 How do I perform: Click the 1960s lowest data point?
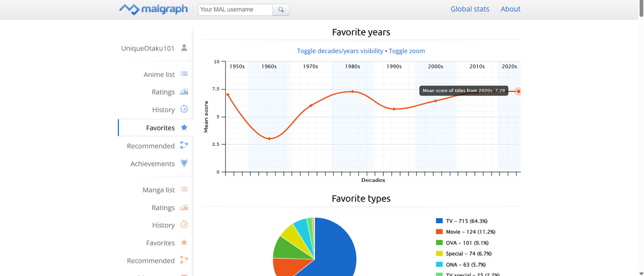(269, 138)
